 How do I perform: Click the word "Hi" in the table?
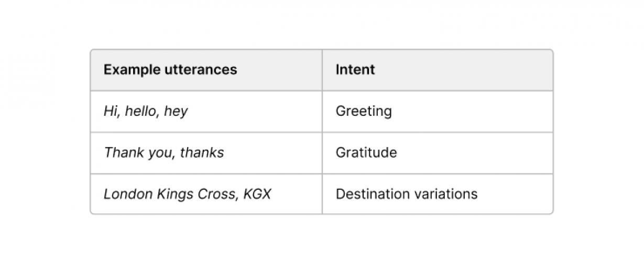point(110,111)
